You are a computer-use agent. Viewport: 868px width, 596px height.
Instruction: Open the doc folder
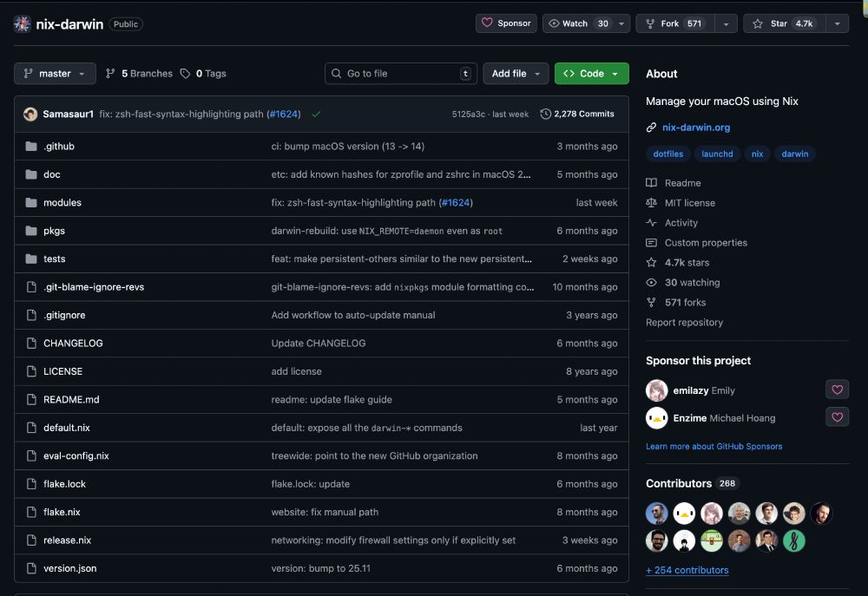click(52, 174)
